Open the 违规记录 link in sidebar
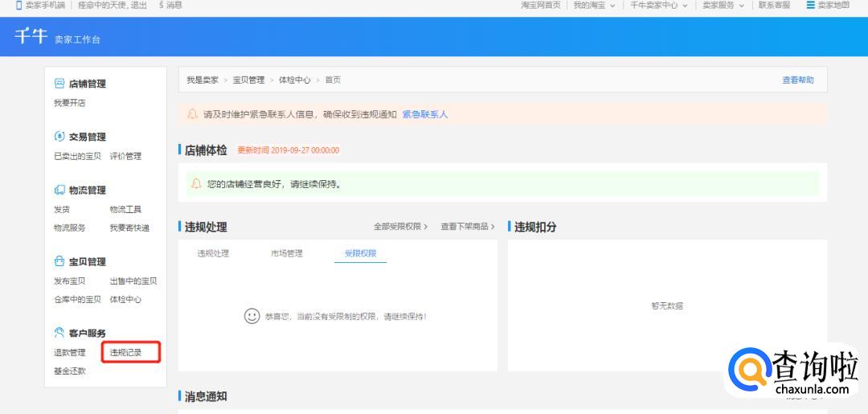 (x=126, y=352)
